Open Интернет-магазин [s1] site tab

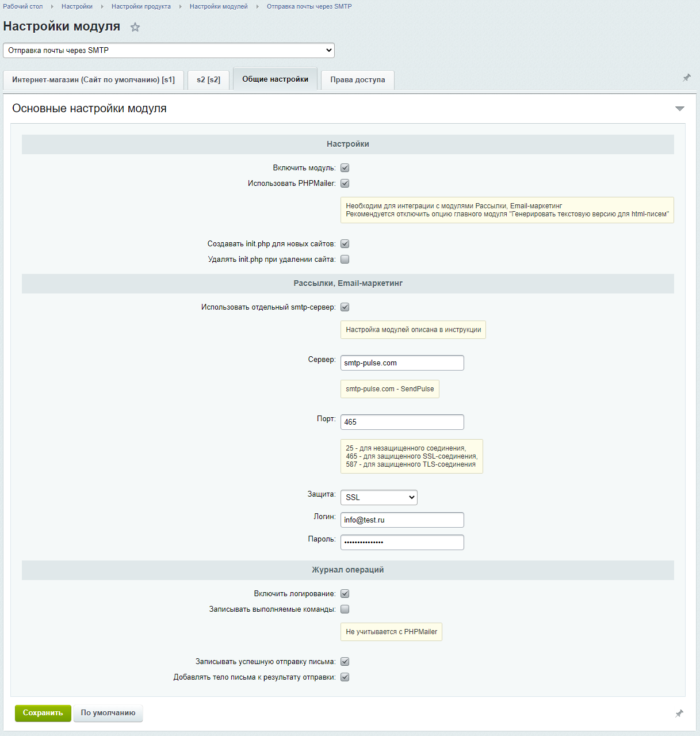point(93,80)
